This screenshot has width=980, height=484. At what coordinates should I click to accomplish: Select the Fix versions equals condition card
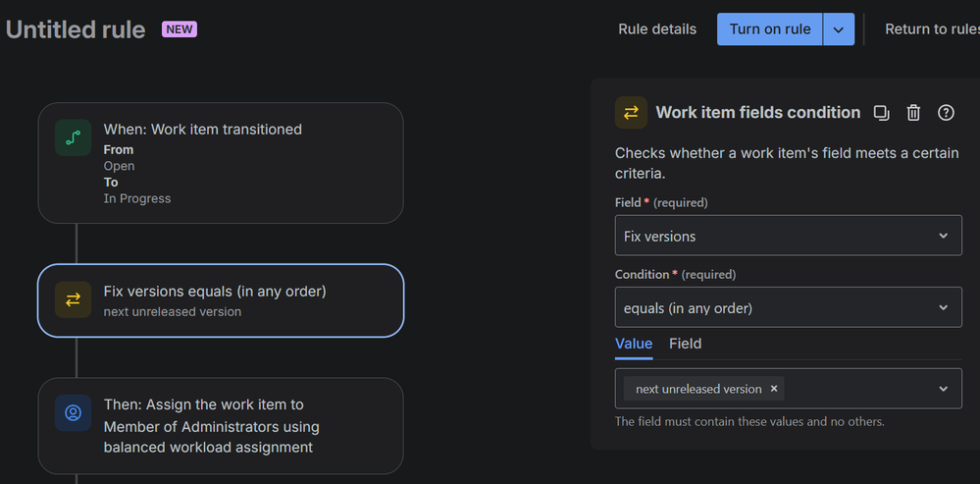(x=221, y=300)
